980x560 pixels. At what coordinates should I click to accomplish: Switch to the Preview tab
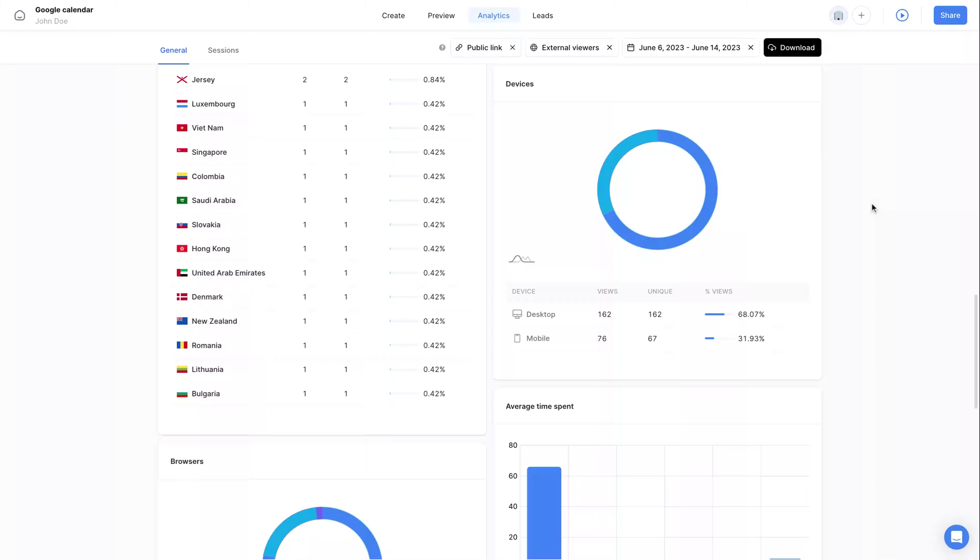click(x=441, y=15)
